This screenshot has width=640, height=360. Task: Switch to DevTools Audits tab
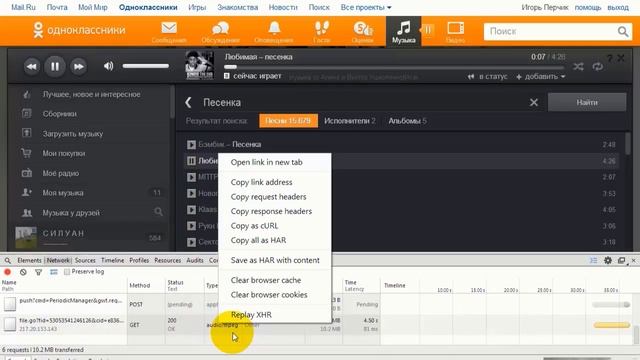tap(195, 260)
